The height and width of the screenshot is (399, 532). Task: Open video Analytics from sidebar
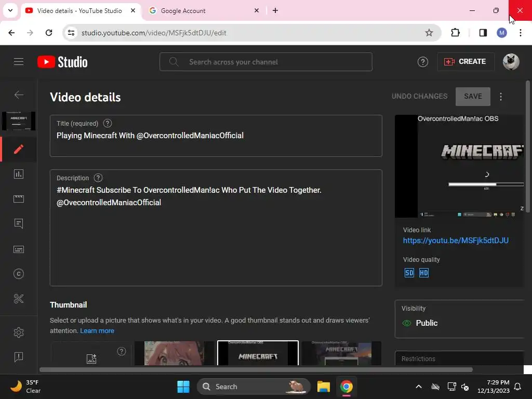point(19,174)
